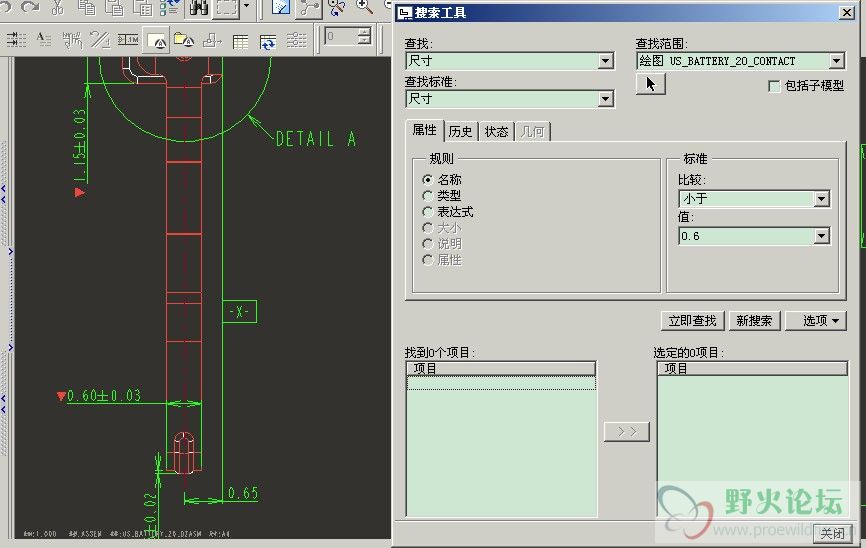Image resolution: width=866 pixels, height=548 pixels.
Task: Click the slider options icon
Action: [296, 40]
